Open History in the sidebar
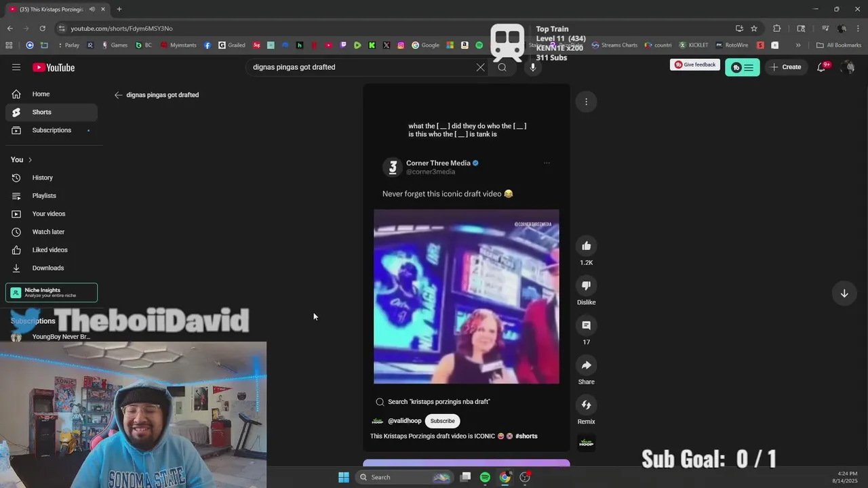This screenshot has width=868, height=488. point(52,178)
